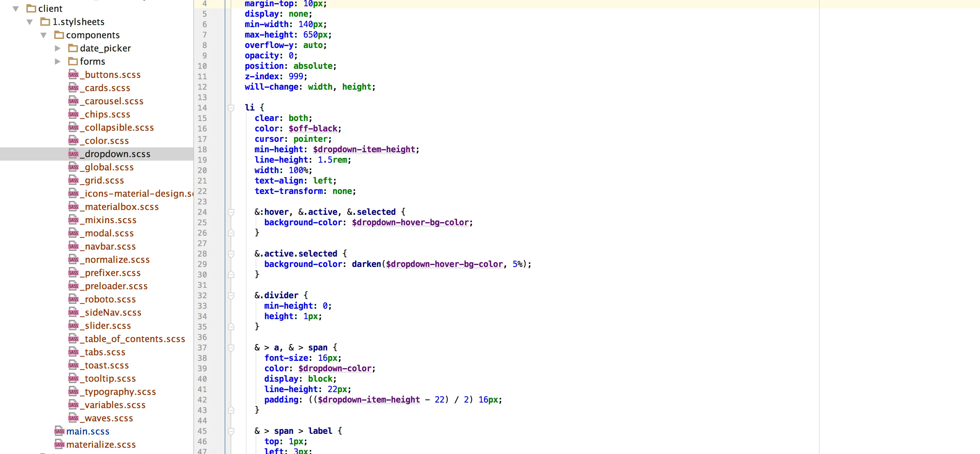The image size is (980, 454).
Task: Select _navbar.scss in project tree
Action: point(110,246)
